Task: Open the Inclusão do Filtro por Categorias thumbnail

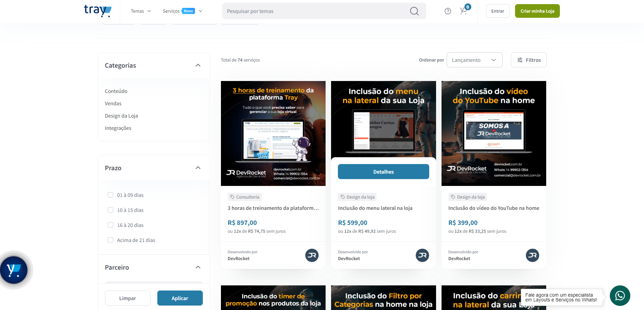Action: click(383, 298)
